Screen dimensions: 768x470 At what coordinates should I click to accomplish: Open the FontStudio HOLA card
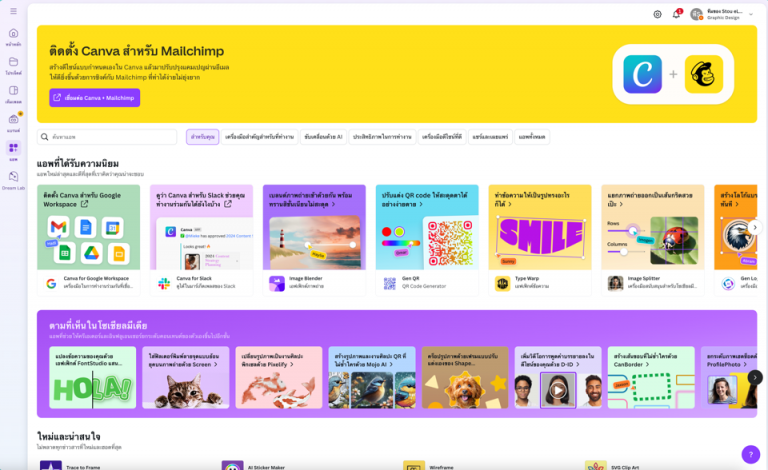[x=93, y=377]
